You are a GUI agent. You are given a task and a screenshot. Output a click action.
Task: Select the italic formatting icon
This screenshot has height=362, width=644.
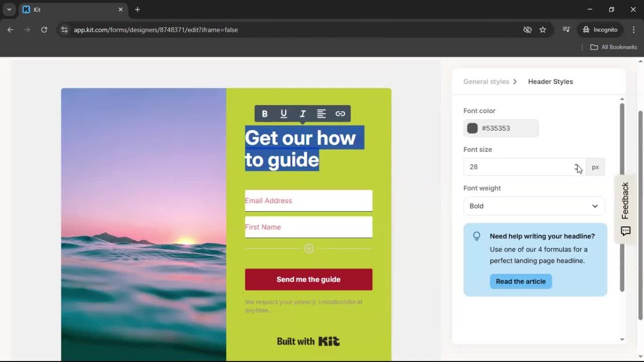tap(302, 114)
